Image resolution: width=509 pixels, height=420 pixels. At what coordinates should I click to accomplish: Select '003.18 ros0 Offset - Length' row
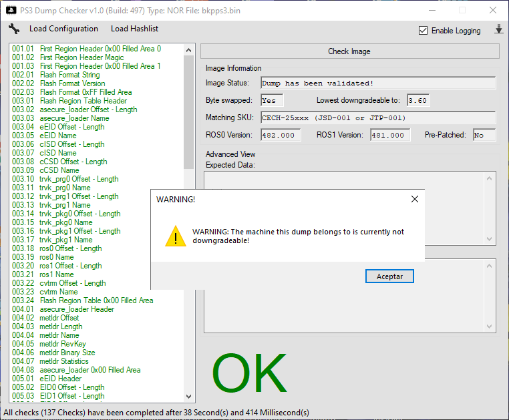click(57, 248)
